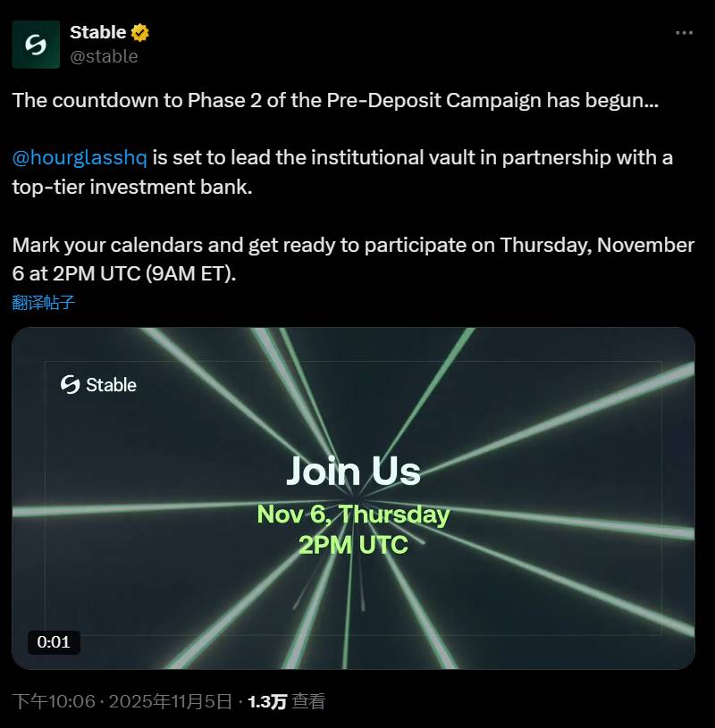Screen dimensions: 715x728
Task: Click the Stable logo icon inside the video
Action: pyautogui.click(x=70, y=385)
